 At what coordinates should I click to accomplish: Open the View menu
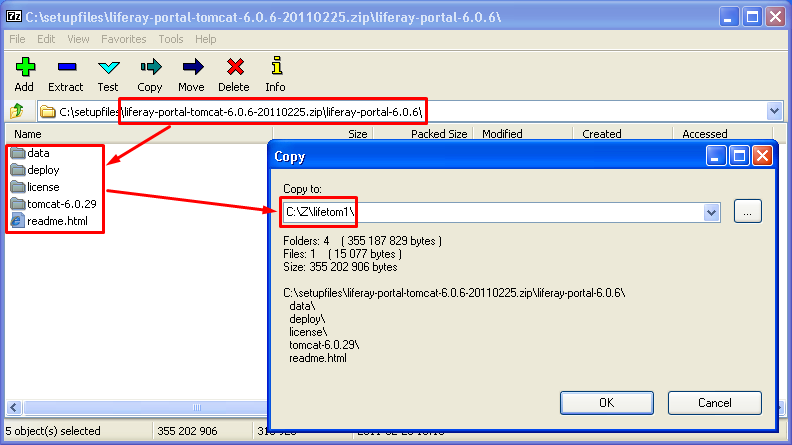tap(78, 39)
